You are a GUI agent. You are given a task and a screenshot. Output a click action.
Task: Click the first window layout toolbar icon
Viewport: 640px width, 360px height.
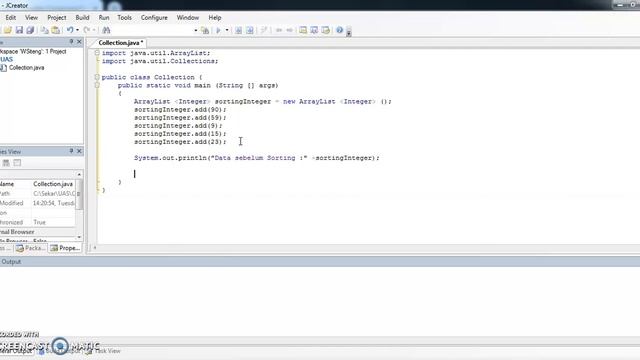[x=303, y=30]
